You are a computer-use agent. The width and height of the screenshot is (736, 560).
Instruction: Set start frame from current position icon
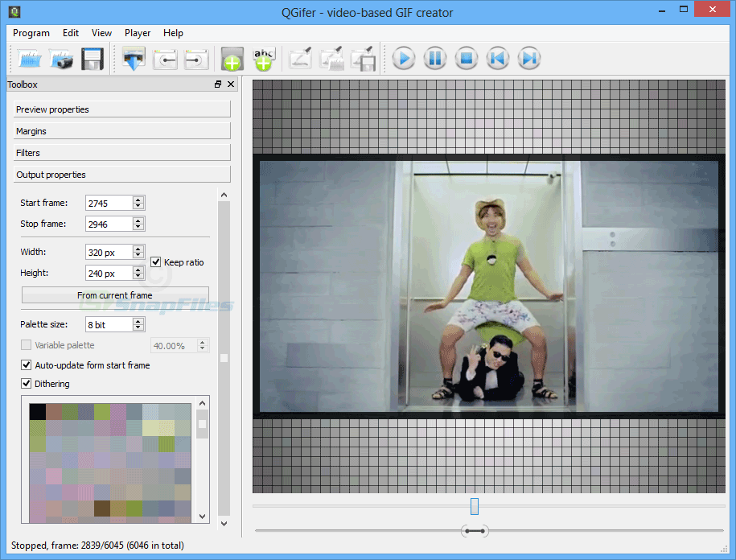pos(165,59)
